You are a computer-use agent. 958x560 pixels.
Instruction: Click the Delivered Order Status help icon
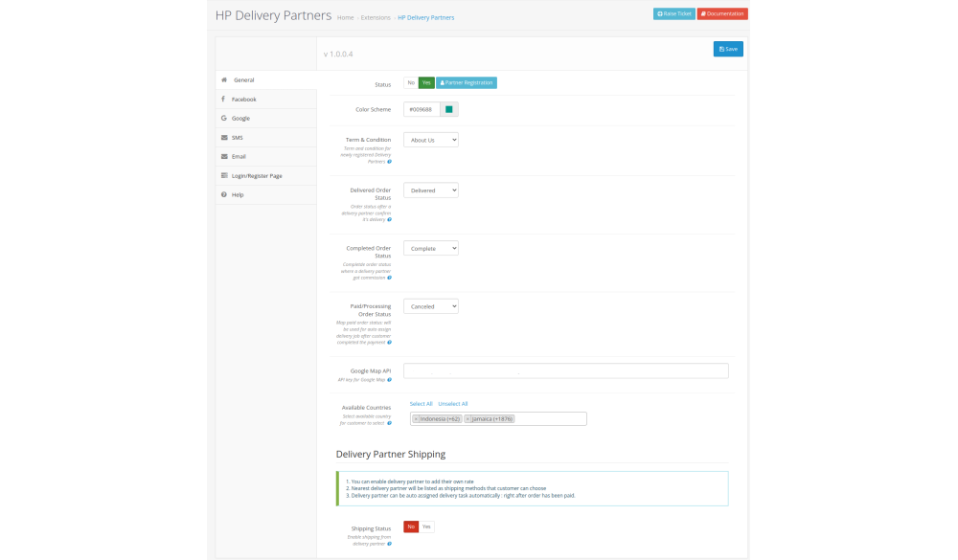pos(389,220)
